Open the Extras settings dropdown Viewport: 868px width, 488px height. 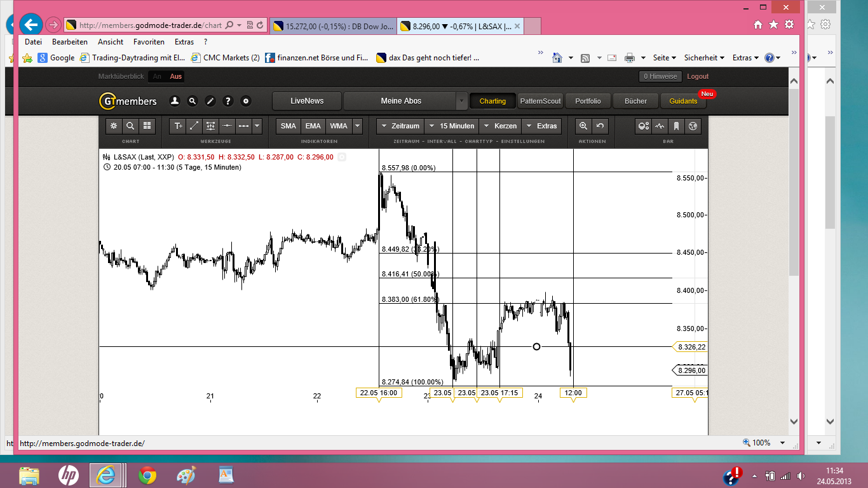[x=542, y=126]
